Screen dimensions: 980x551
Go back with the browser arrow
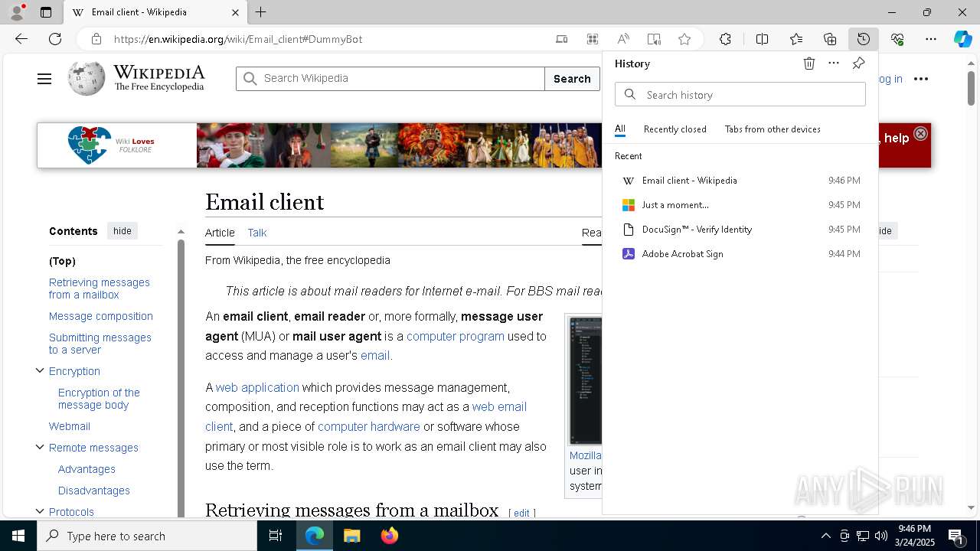pyautogui.click(x=21, y=39)
